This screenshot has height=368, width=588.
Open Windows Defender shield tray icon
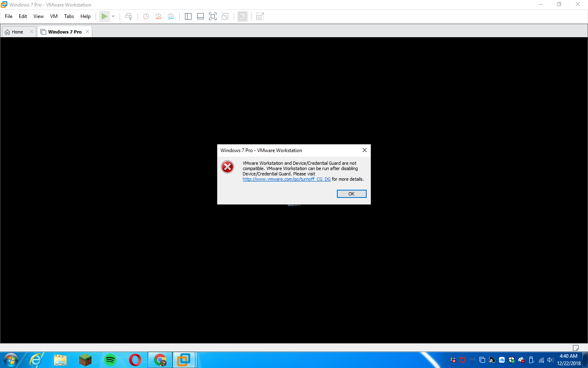click(512, 360)
